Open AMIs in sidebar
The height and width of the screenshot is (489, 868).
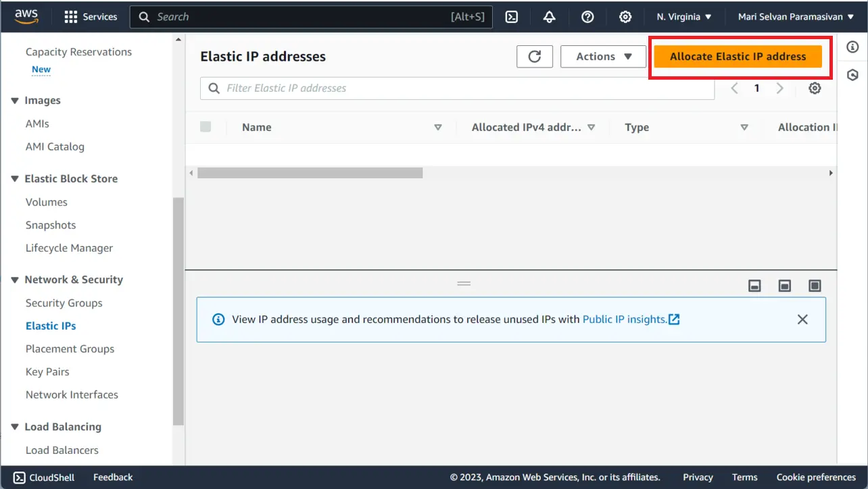pos(37,124)
